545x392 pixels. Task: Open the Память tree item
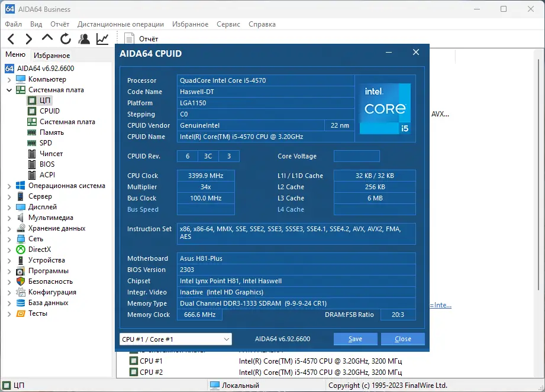(x=46, y=132)
